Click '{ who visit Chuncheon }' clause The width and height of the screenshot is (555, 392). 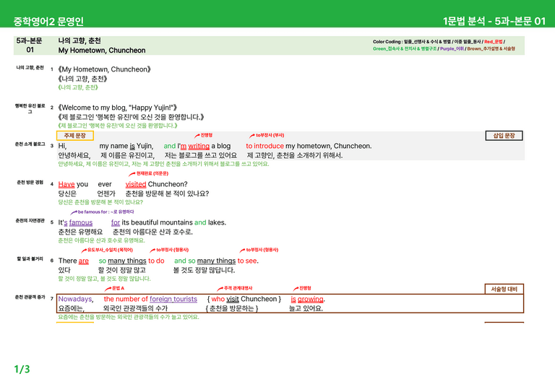pos(244,299)
